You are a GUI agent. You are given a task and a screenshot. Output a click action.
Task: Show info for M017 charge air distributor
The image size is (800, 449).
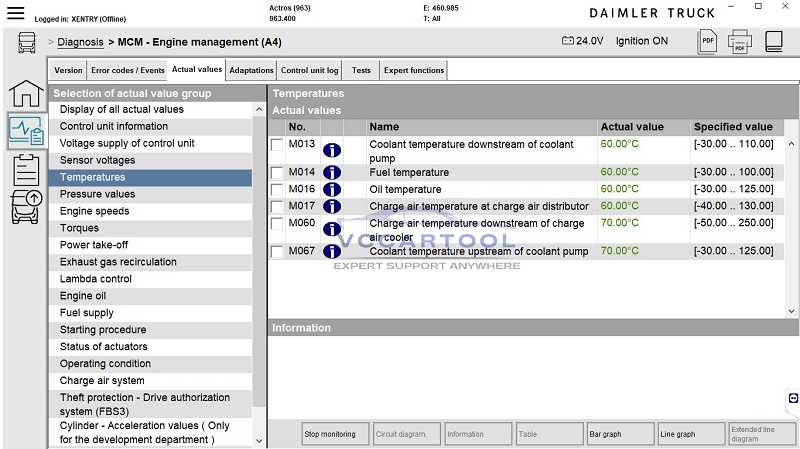pos(332,206)
